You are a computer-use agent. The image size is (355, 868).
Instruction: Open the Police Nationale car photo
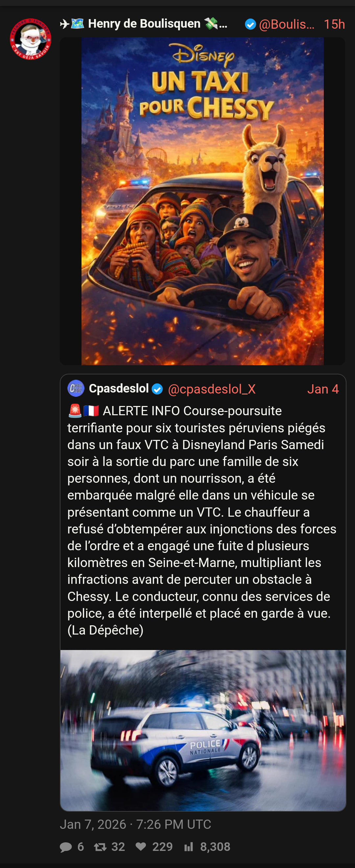[x=203, y=730]
